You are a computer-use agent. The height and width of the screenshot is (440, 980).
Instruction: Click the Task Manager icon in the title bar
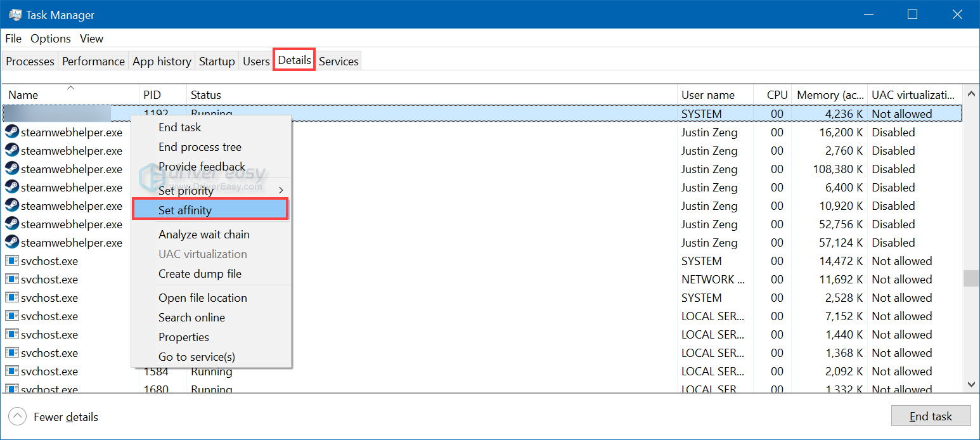(x=15, y=13)
